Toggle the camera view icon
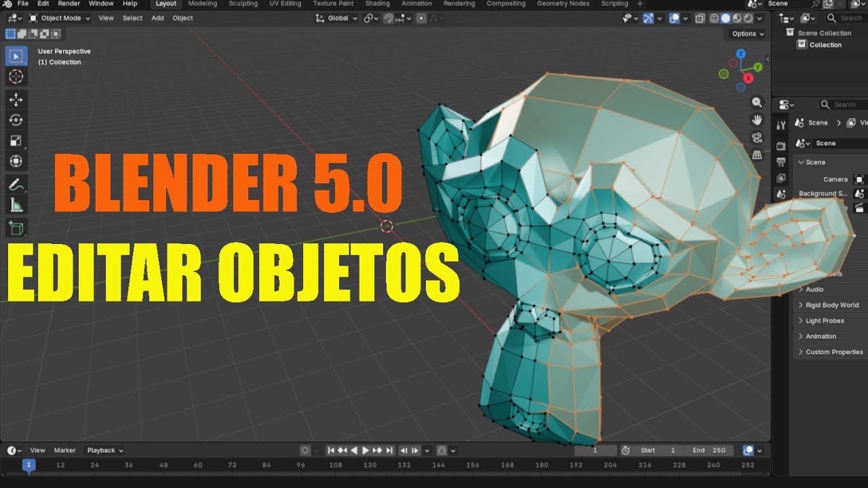Viewport: 868px width, 488px height. 757,138
